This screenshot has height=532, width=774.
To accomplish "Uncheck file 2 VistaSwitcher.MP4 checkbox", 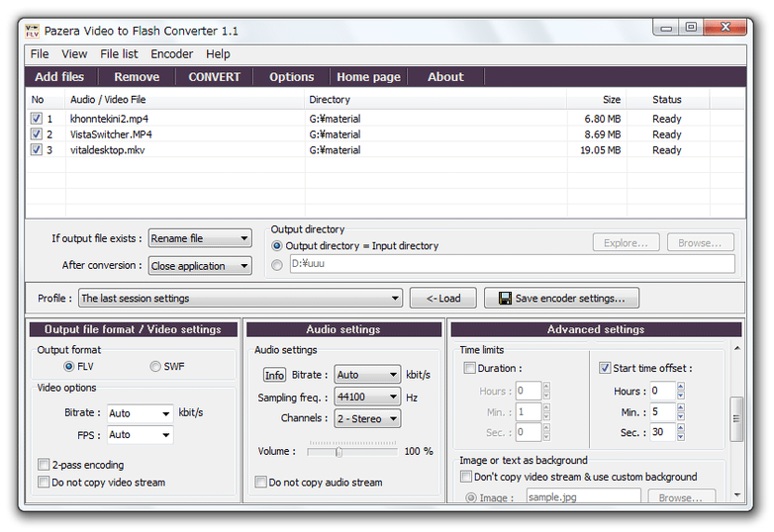I will (36, 134).
